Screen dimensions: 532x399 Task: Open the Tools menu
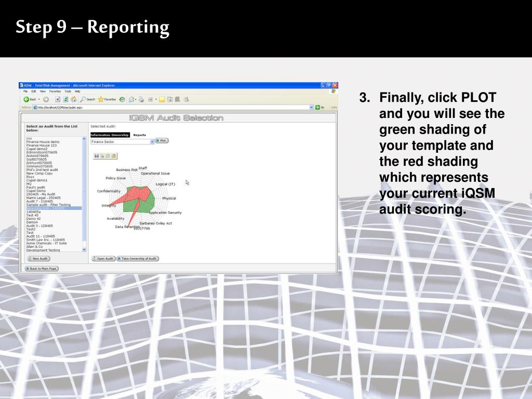point(68,91)
